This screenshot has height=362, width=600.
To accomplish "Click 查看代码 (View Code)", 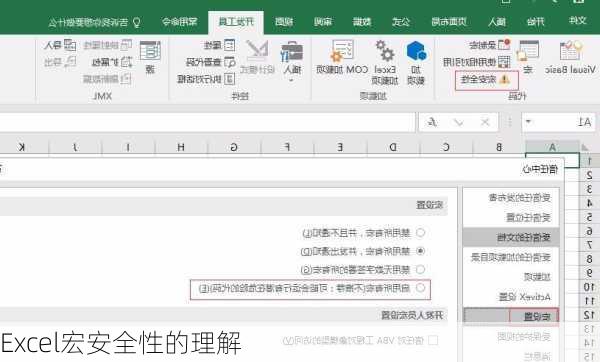I will point(211,62).
